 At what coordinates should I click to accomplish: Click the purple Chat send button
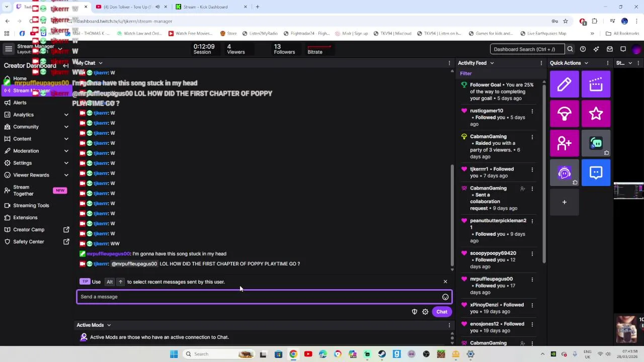point(442,312)
